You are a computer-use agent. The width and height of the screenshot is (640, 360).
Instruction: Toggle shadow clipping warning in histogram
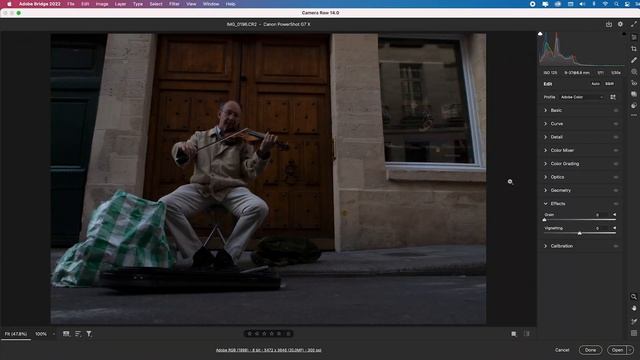(x=540, y=34)
